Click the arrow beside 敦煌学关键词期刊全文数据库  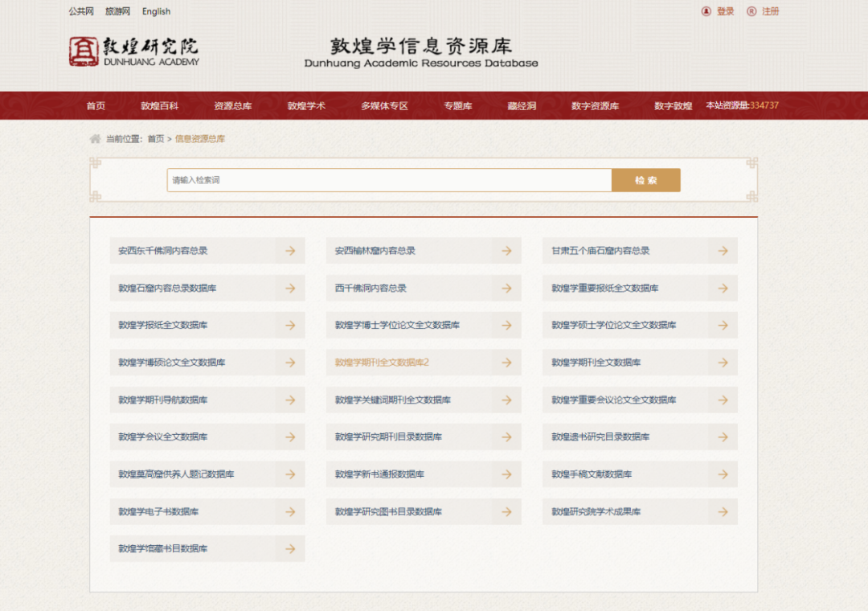coord(506,400)
